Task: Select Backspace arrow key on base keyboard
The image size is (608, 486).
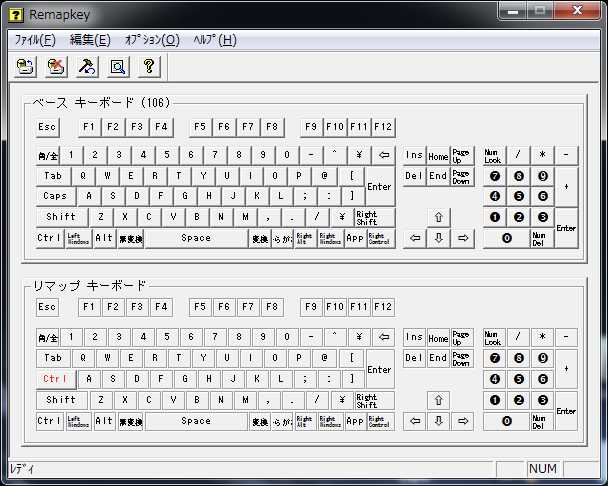Action: pos(384,155)
